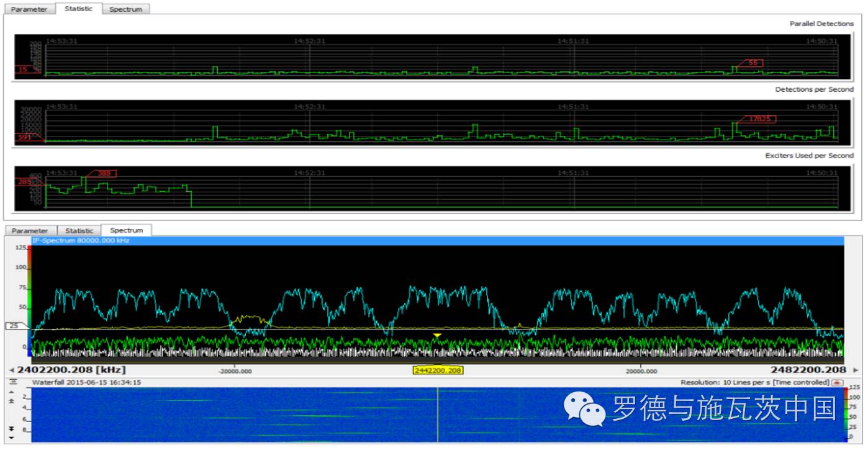Click the Detections per Second chart title
Image resolution: width=868 pixels, height=453 pixels.
815,89
